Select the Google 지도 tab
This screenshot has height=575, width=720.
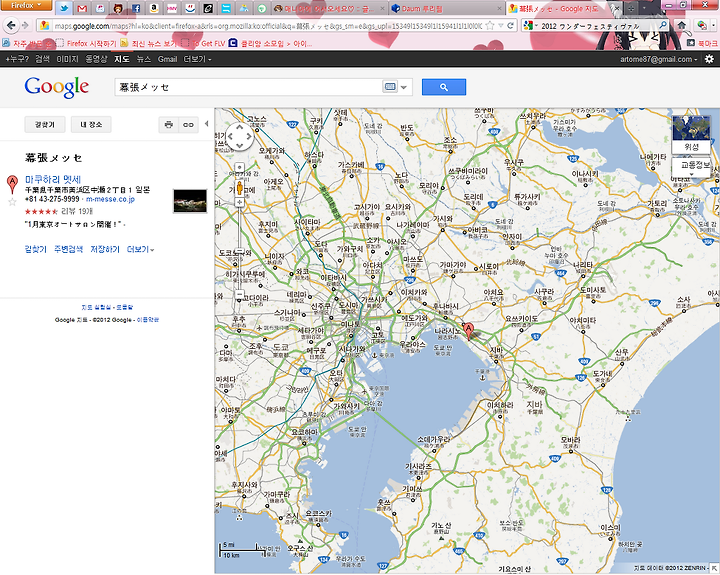[563, 8]
